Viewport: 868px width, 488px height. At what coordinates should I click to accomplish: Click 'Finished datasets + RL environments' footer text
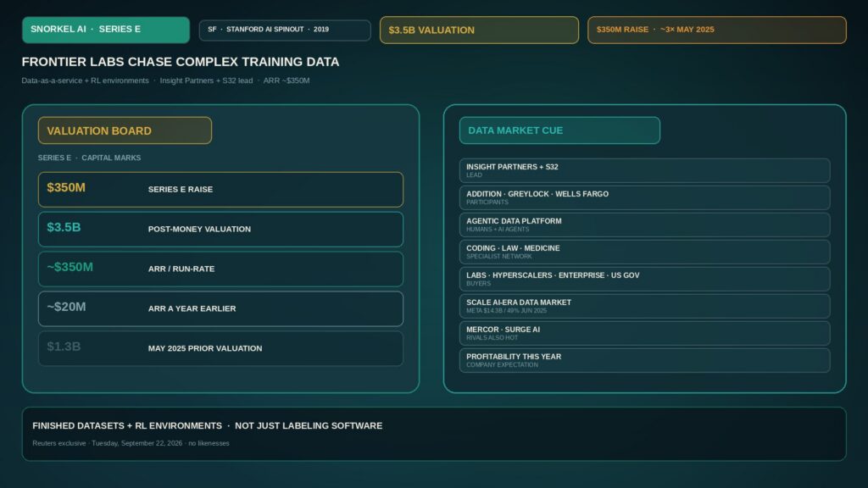coord(127,426)
